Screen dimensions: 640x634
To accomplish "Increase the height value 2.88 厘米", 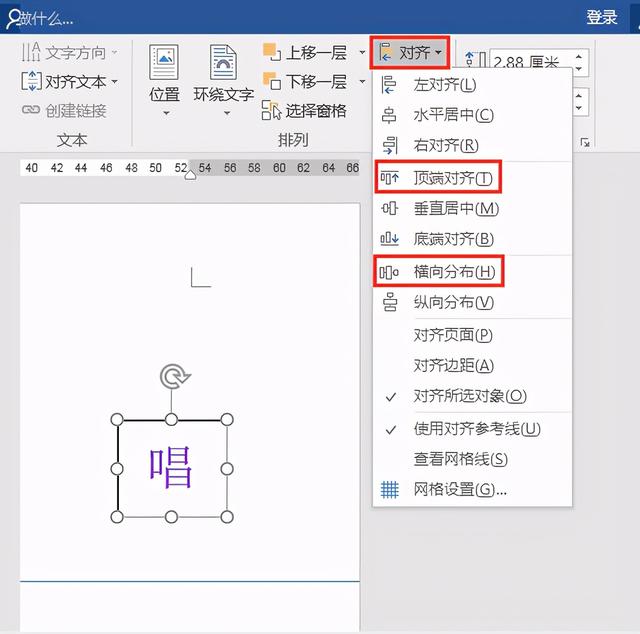I will coord(579,56).
